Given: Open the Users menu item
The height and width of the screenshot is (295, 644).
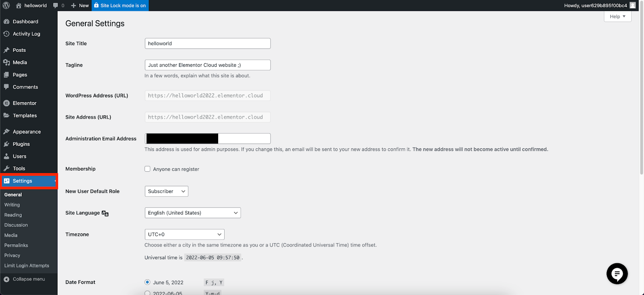Looking at the screenshot, I should click(29, 156).
